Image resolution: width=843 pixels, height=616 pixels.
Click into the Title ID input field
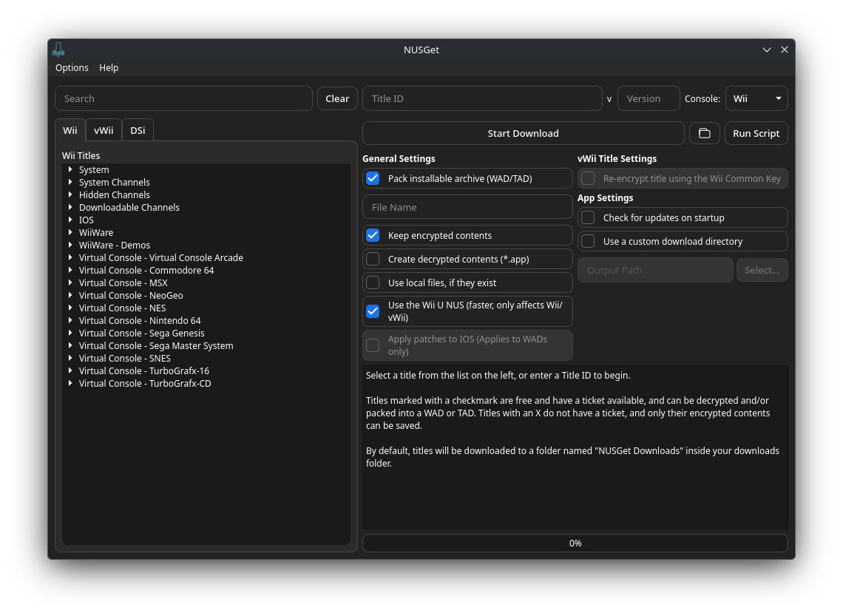(482, 98)
